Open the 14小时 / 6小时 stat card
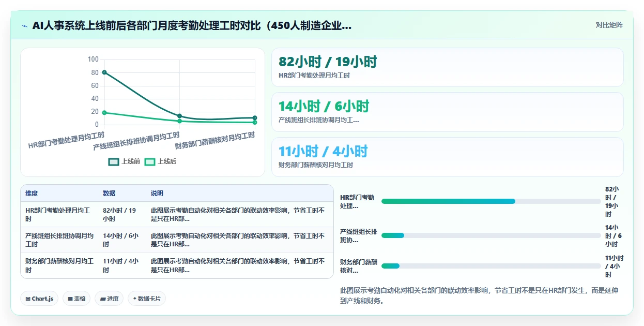Screen dimensions: 644x326 [447, 112]
